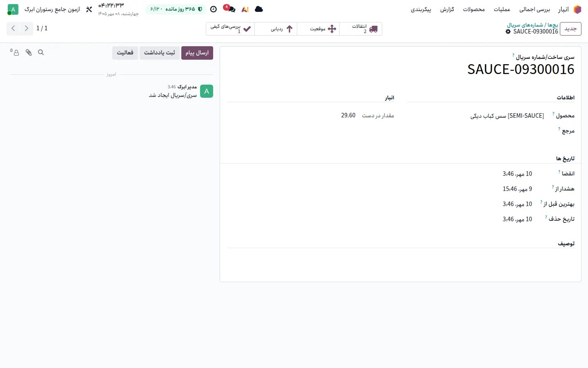
Task: Schedule an activity with فعالیت button
Action: tap(125, 53)
